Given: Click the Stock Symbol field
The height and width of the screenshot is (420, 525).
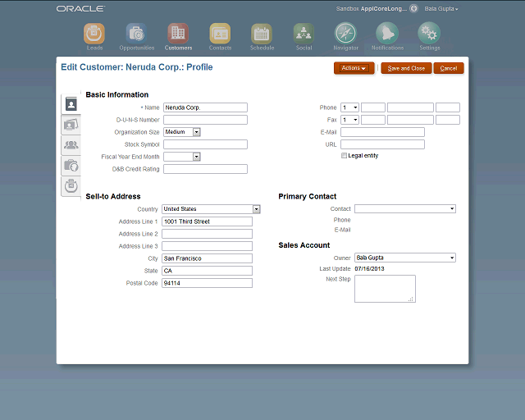Looking at the screenshot, I should pos(205,144).
